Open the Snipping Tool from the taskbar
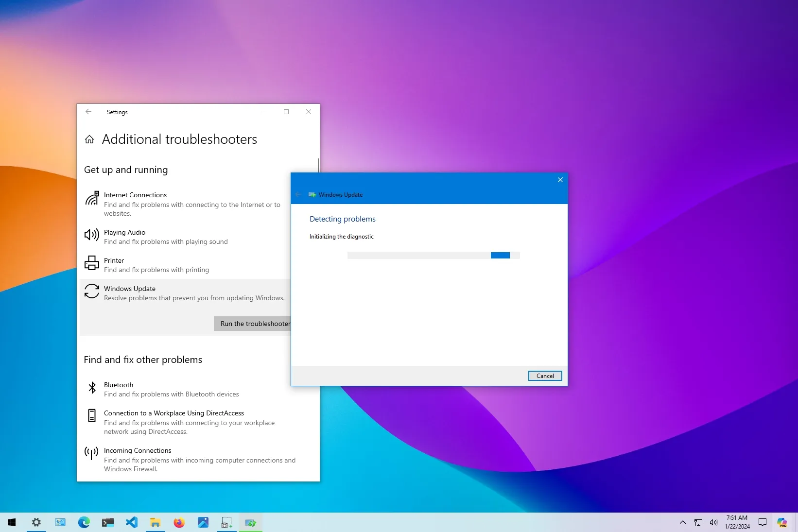This screenshot has height=532, width=798. pyautogui.click(x=226, y=523)
